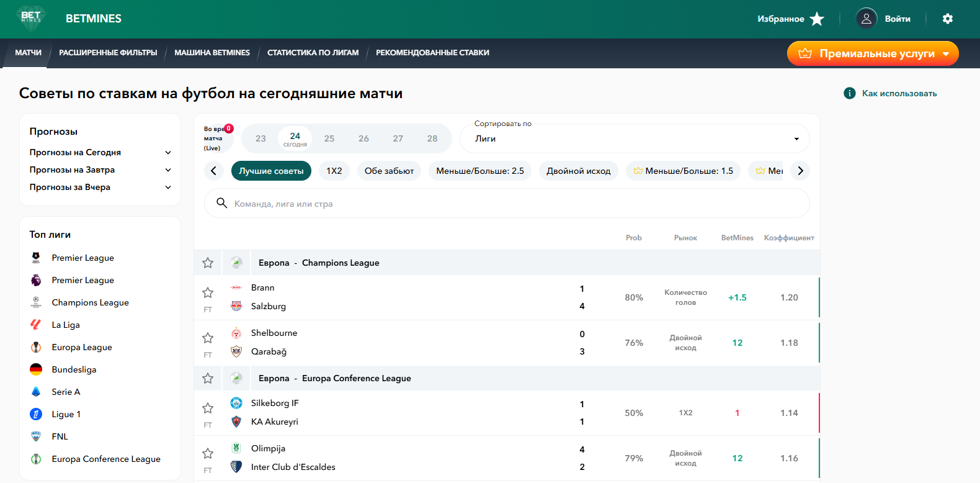Star the Shelbourne vs Qarabağ match

(x=208, y=338)
